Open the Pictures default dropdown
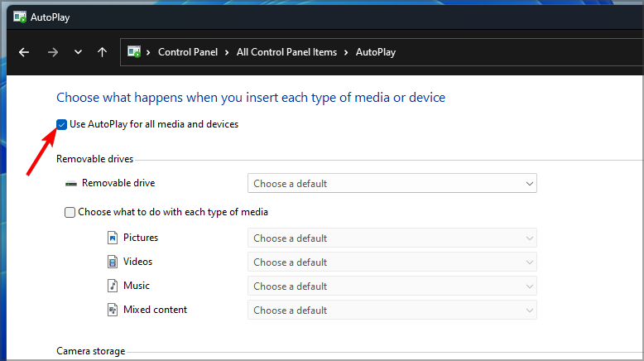 coord(392,238)
